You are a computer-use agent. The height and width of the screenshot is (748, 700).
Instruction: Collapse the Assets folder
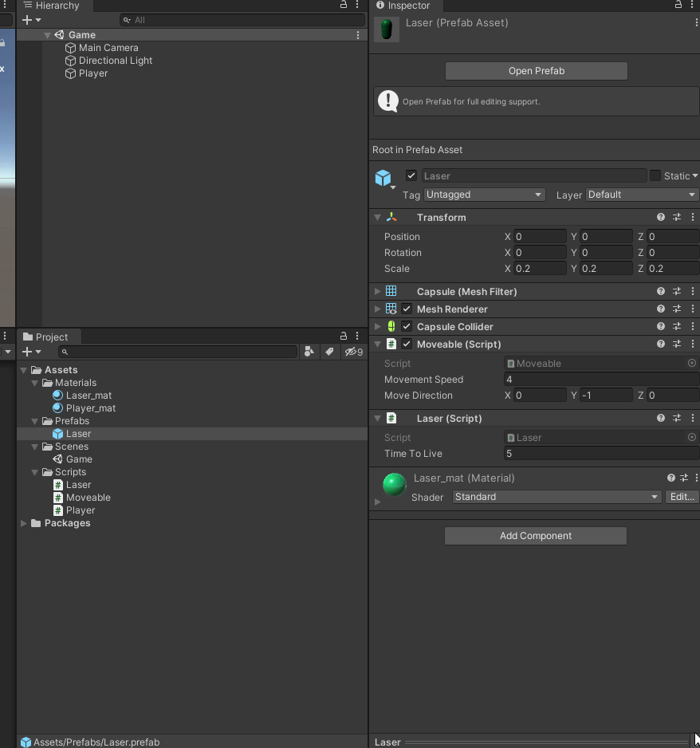point(23,370)
